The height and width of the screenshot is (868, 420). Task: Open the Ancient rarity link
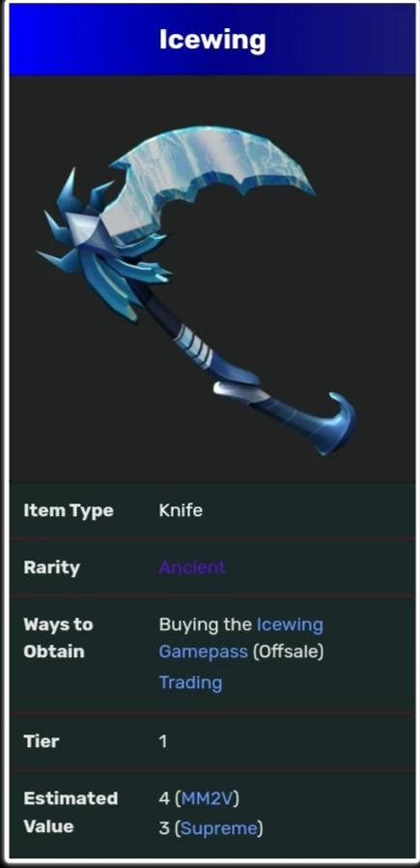pyautogui.click(x=192, y=567)
